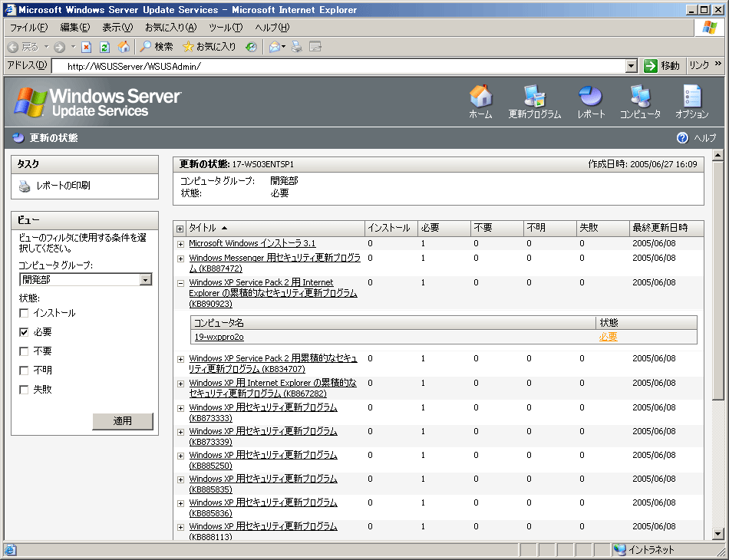Click the pie chart icon beside 更新の状態 heading
This screenshot has width=729, height=560.
18,137
